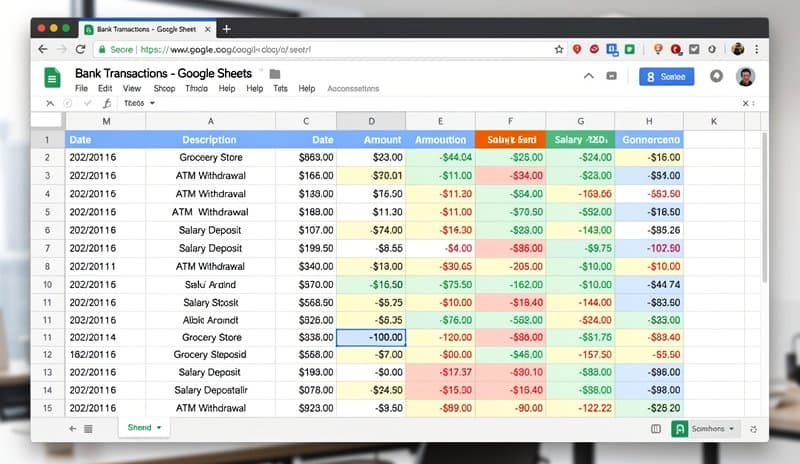Open the View menu

132,88
